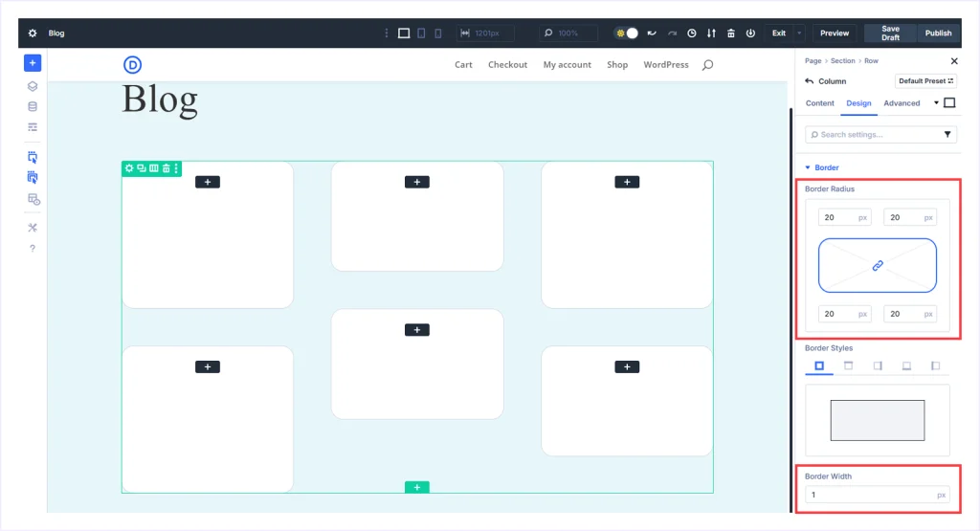Open page settings gear in top bar
Image resolution: width=980 pixels, height=531 pixels.
(33, 33)
